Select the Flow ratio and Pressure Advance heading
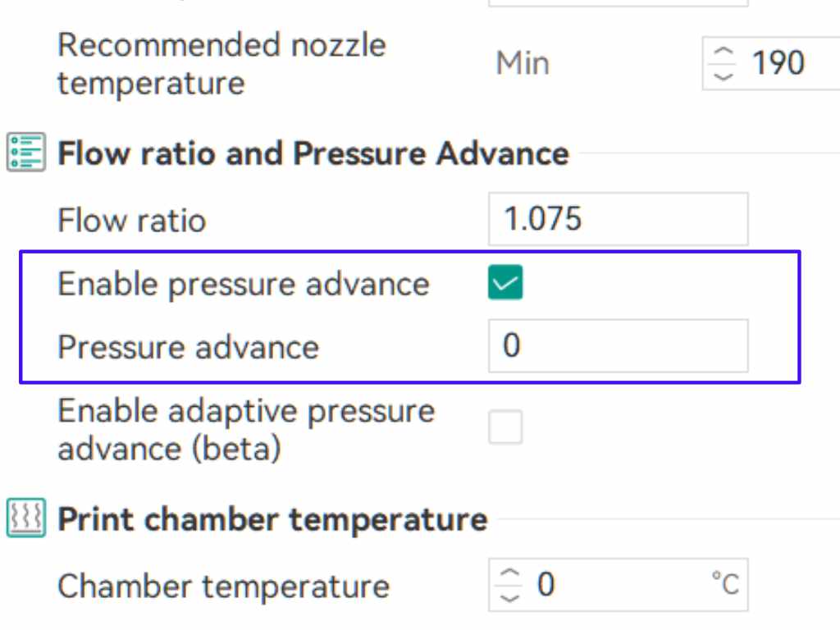This screenshot has height=630, width=840. (x=313, y=154)
